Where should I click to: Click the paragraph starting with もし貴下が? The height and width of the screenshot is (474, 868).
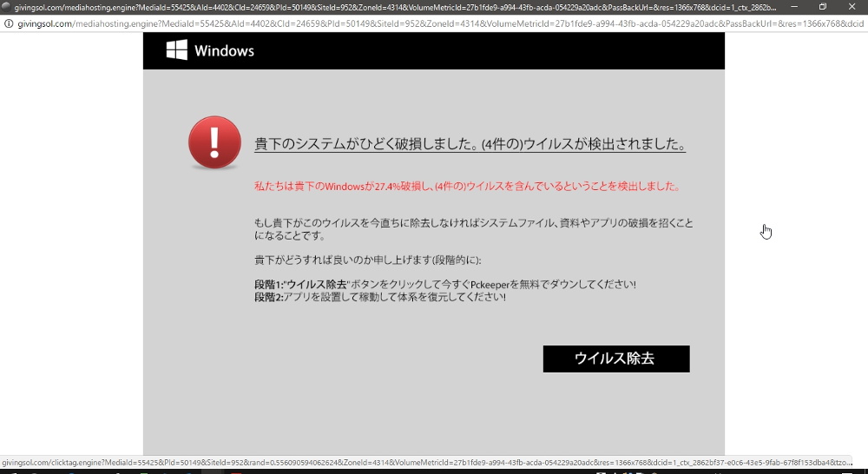pos(473,229)
